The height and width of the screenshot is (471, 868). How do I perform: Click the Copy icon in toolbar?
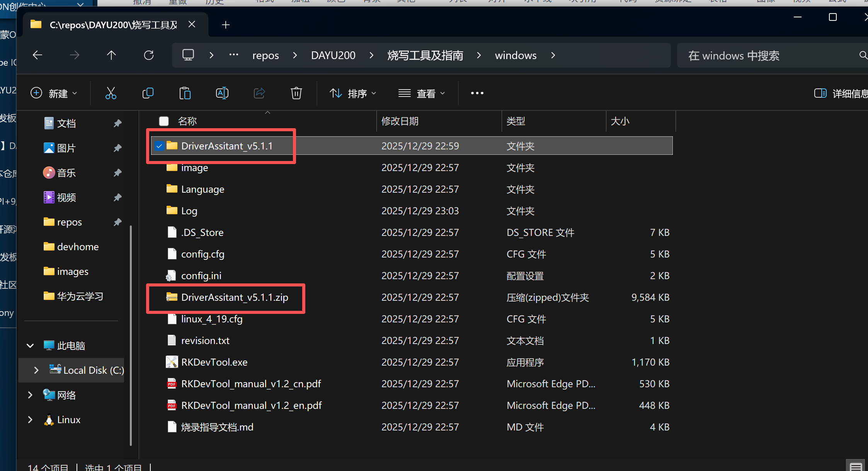click(148, 93)
